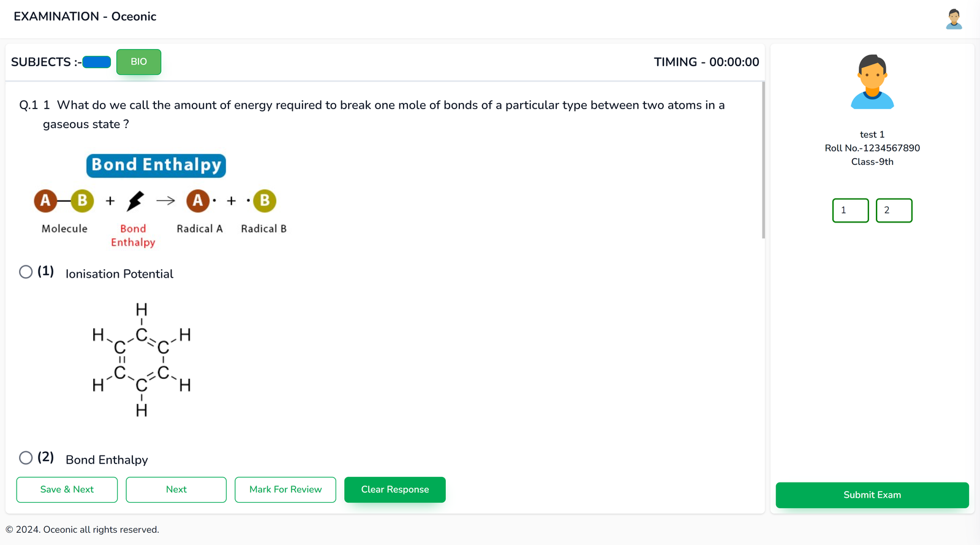Go to Next question
The image size is (980, 545).
(176, 490)
